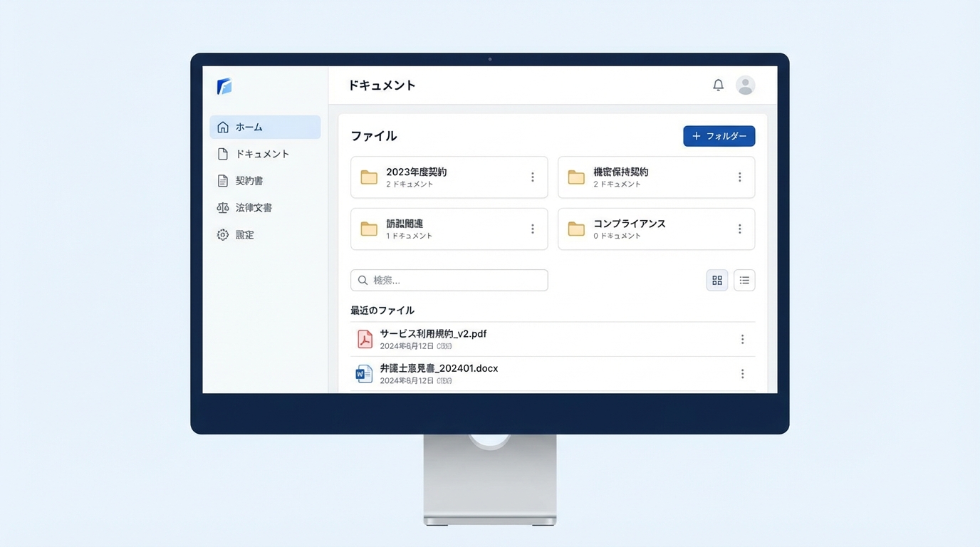Click the app logo at top left
Image resolution: width=980 pixels, height=547 pixels.
tap(223, 86)
